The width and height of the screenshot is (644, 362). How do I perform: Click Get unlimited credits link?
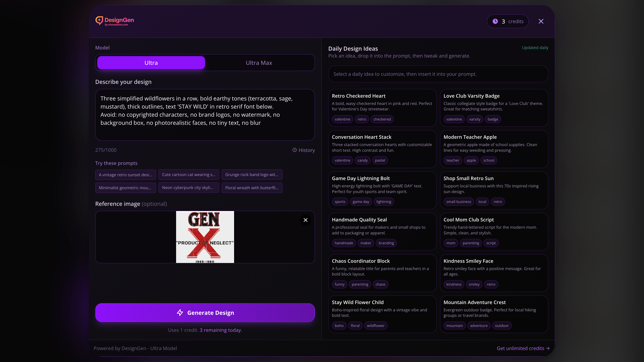(x=523, y=348)
